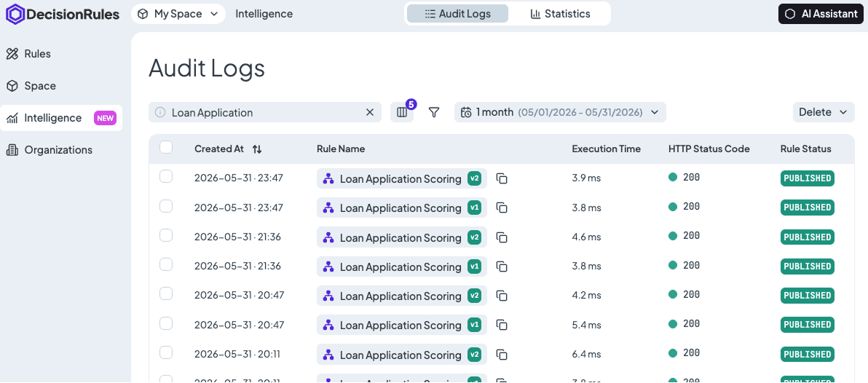
Task: Switch to the Audit Logs tab
Action: tap(457, 14)
